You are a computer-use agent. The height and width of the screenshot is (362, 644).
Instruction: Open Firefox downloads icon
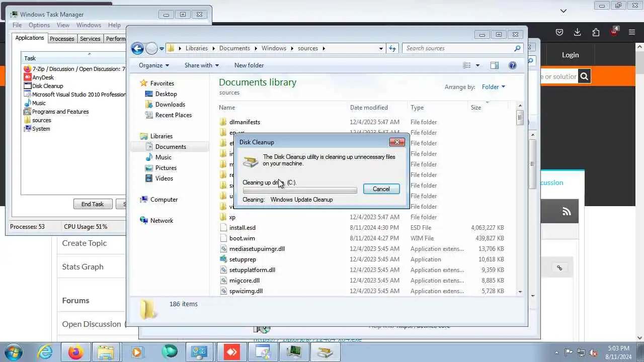(578, 32)
